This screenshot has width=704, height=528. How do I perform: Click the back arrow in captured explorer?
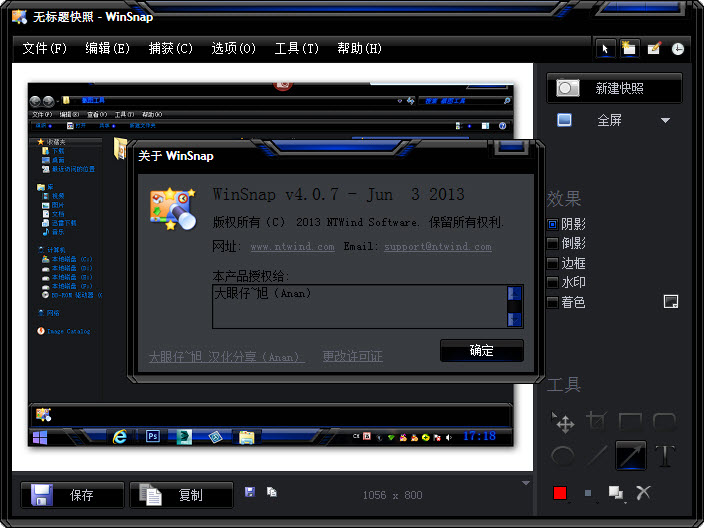pyautogui.click(x=35, y=101)
